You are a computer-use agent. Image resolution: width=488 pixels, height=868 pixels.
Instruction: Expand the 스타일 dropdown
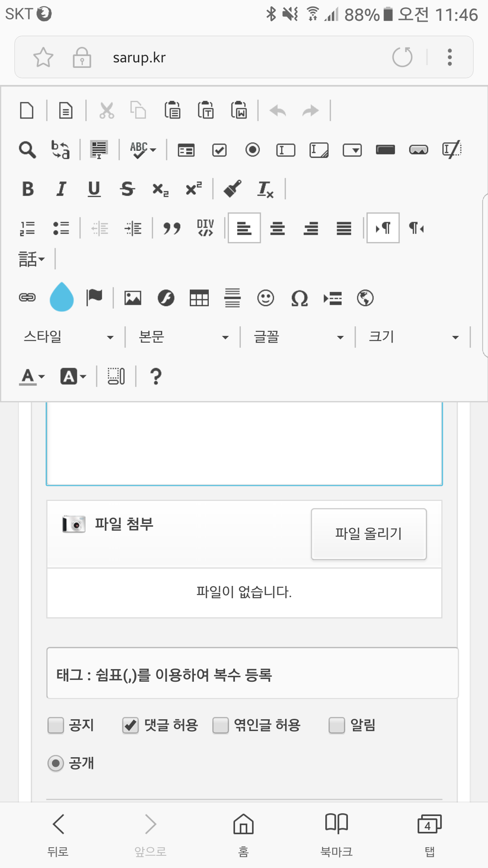(69, 337)
